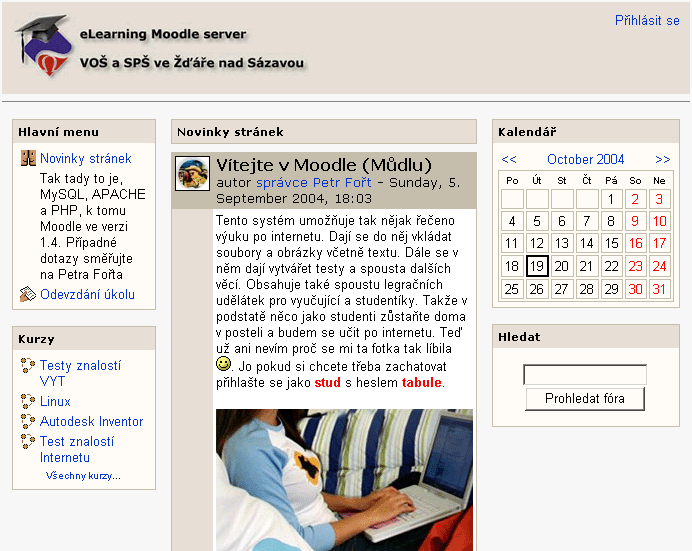Click the Novinky stránek center heading
This screenshot has height=551, width=692.
click(324, 131)
